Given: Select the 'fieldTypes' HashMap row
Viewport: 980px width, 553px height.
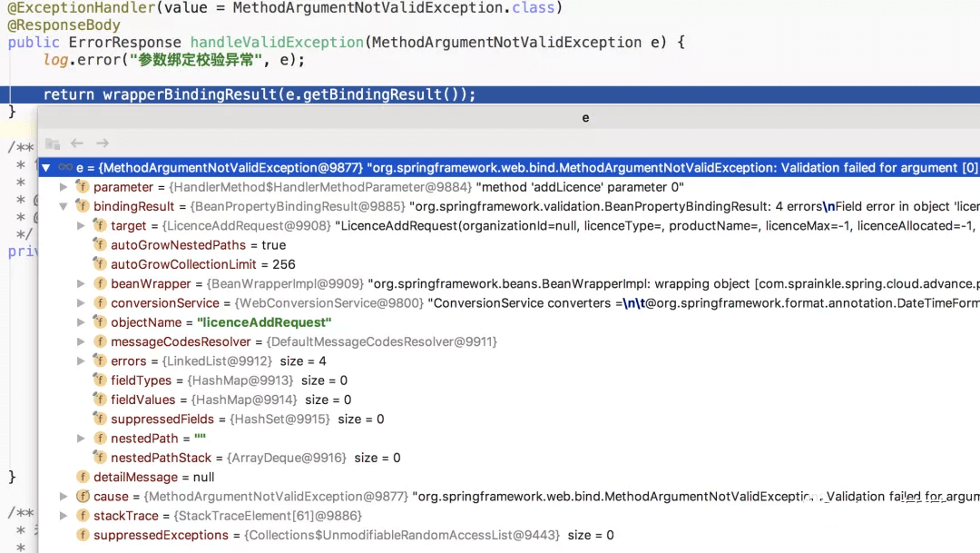Looking at the screenshot, I should point(509,381).
